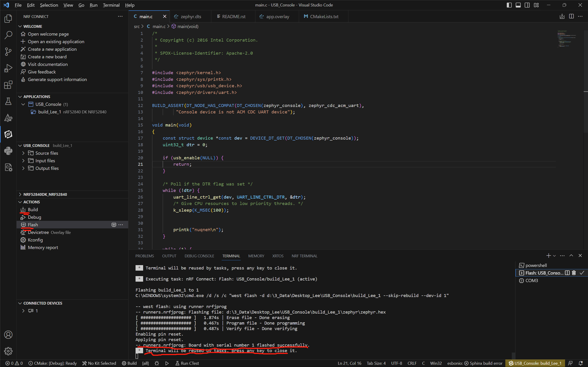Screen dimensions: 588x367
Task: Expand the Source files tree item
Action: point(23,153)
